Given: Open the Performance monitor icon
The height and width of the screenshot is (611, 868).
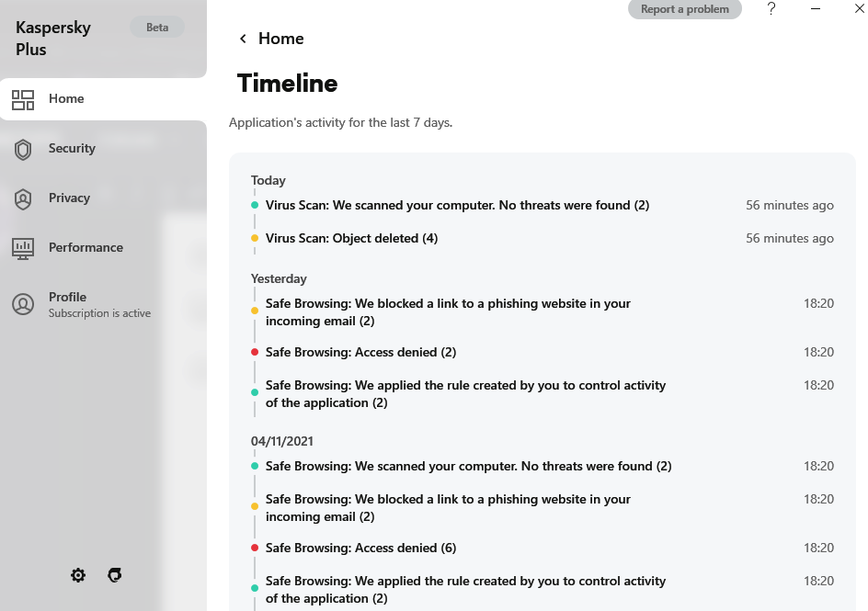Looking at the screenshot, I should coord(23,248).
